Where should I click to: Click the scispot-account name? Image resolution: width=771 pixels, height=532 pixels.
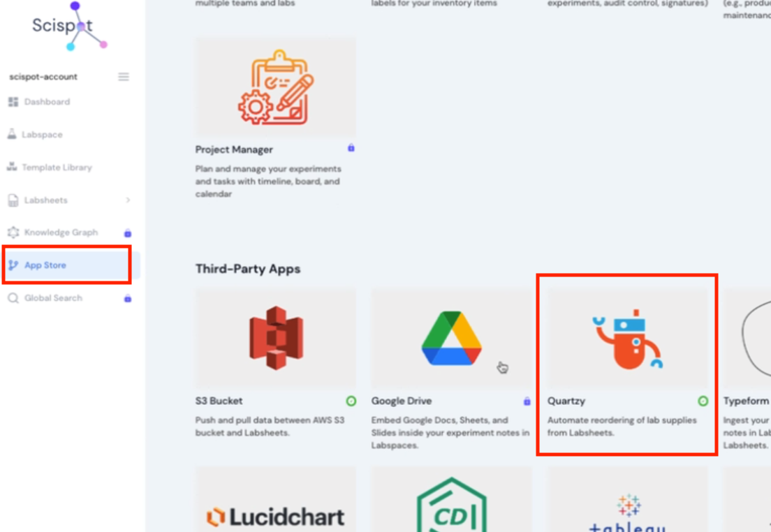click(43, 77)
